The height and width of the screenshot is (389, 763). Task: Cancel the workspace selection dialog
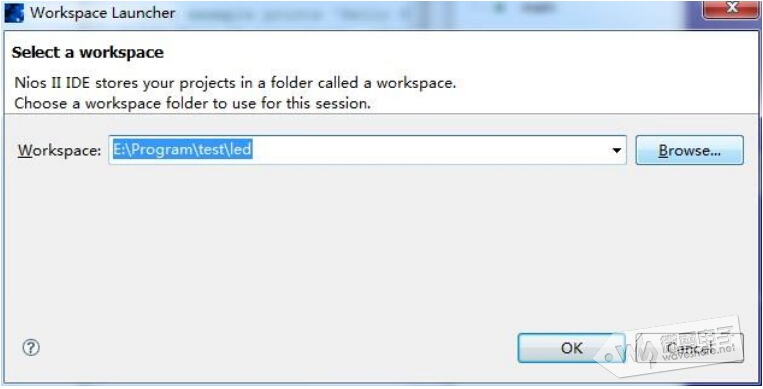(x=690, y=348)
